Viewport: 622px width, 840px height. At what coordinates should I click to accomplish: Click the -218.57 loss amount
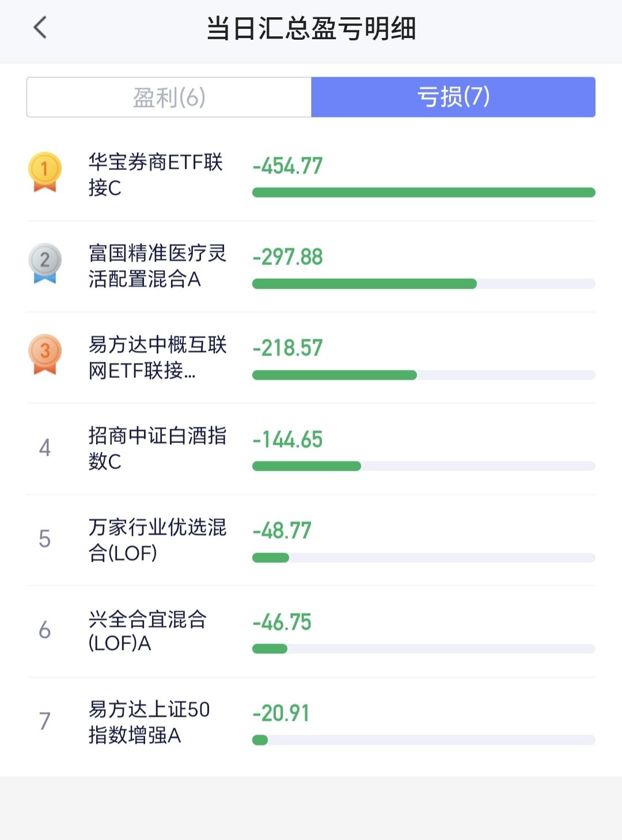(x=287, y=348)
